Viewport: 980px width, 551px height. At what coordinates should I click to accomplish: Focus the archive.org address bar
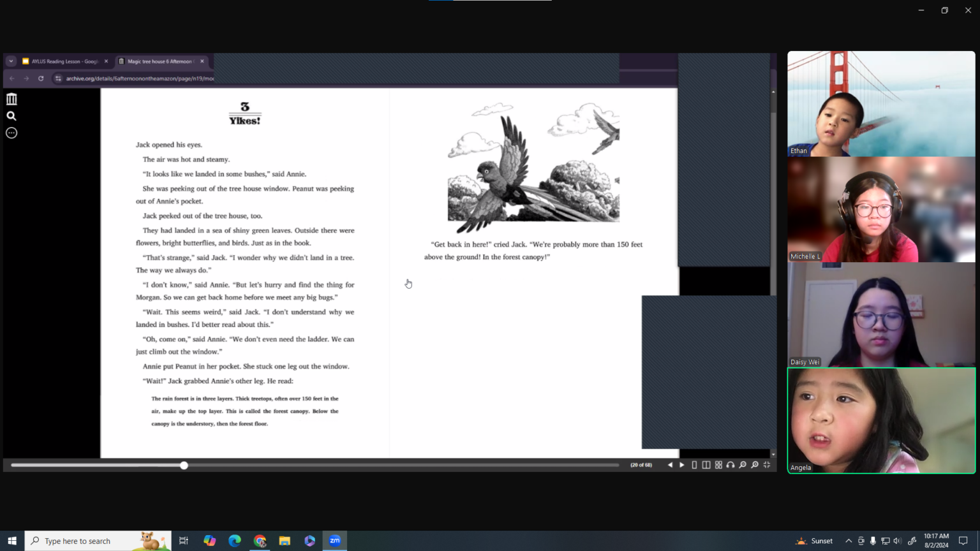point(140,78)
